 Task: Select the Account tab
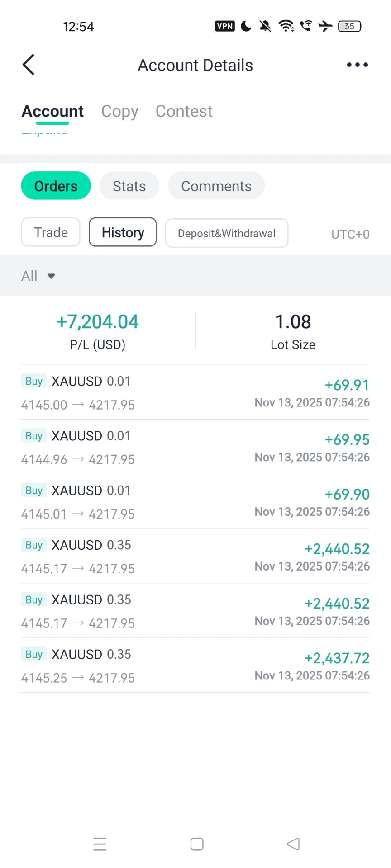coord(52,111)
